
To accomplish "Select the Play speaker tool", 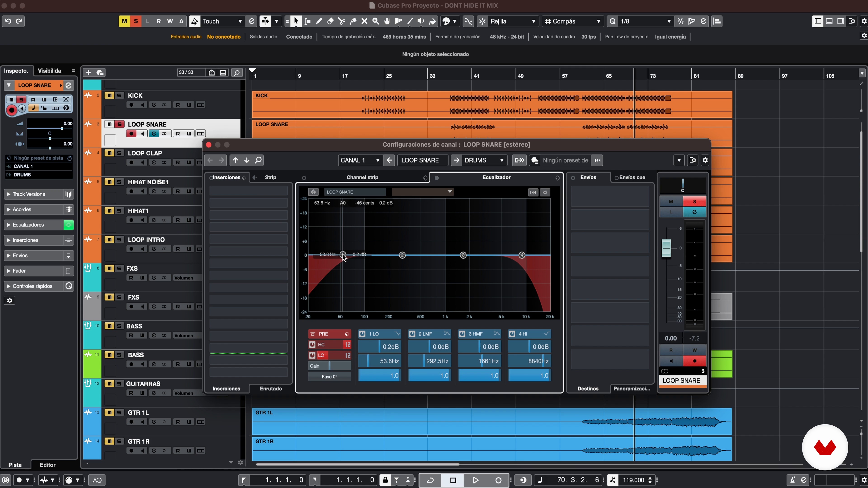I will point(421,21).
